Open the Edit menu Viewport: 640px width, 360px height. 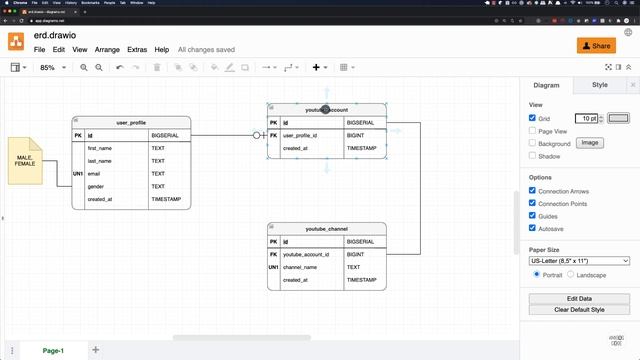(59, 49)
